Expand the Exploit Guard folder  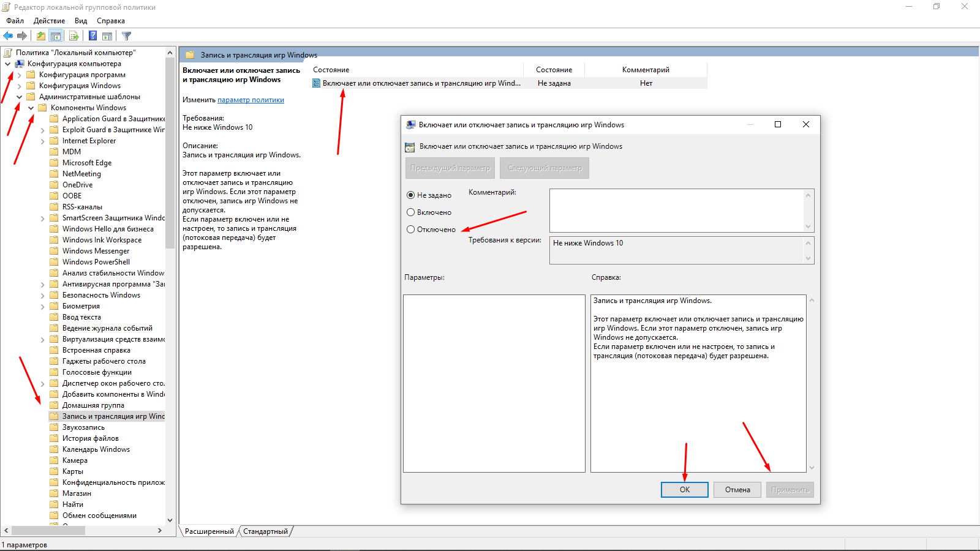coord(42,130)
